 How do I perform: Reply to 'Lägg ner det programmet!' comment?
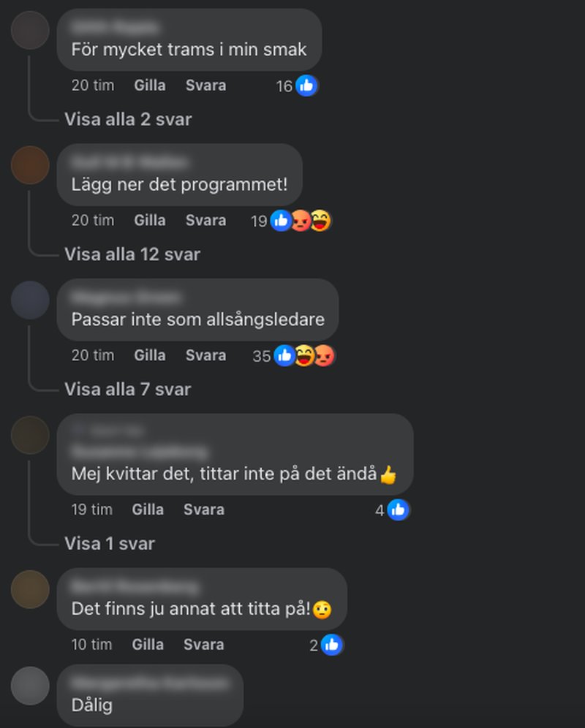[205, 221]
